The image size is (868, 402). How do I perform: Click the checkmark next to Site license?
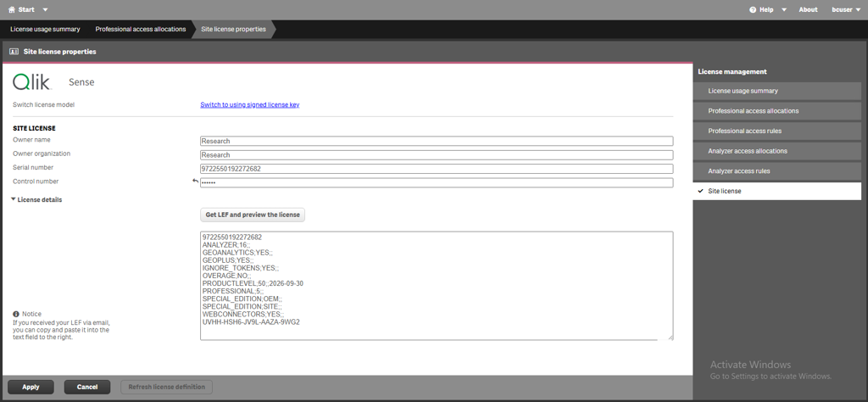click(701, 191)
